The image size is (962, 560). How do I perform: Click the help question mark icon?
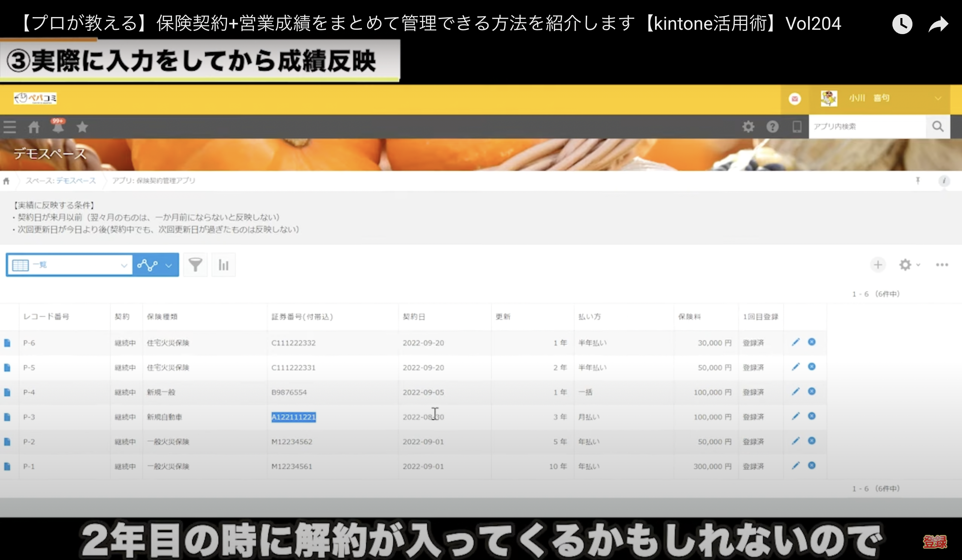point(772,127)
